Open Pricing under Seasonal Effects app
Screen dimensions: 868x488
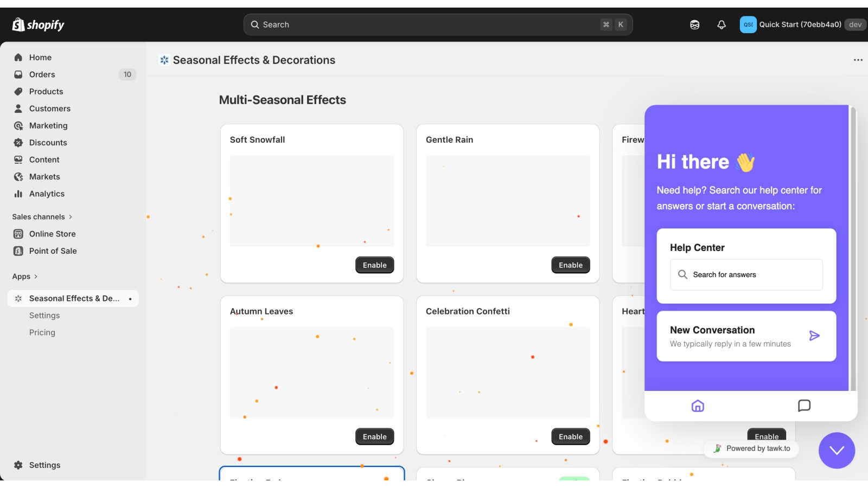click(x=42, y=332)
